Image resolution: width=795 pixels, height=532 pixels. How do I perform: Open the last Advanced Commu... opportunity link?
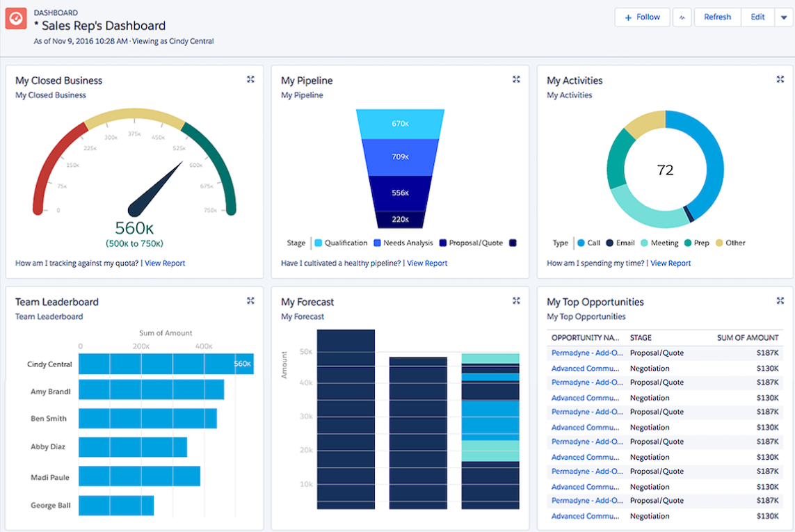point(585,516)
